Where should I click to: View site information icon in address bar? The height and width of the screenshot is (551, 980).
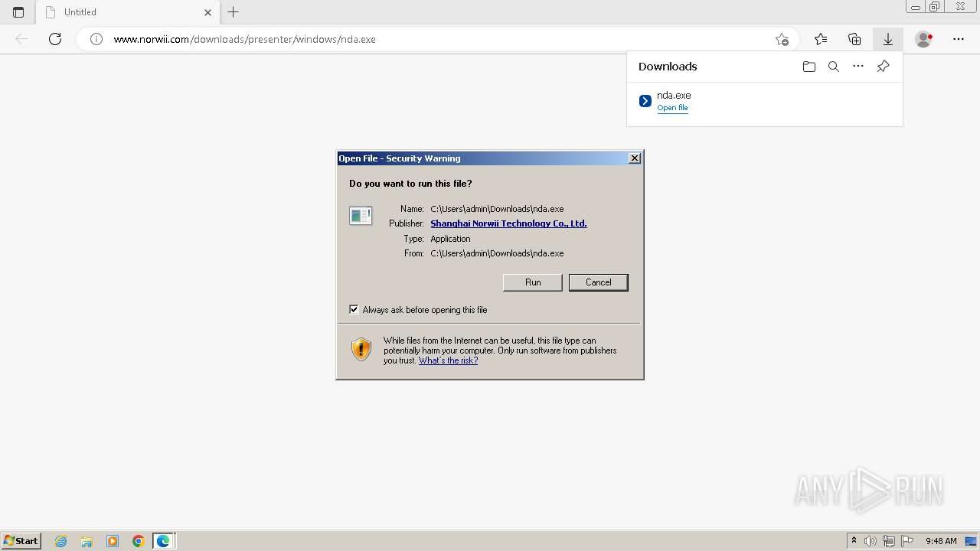point(96,39)
